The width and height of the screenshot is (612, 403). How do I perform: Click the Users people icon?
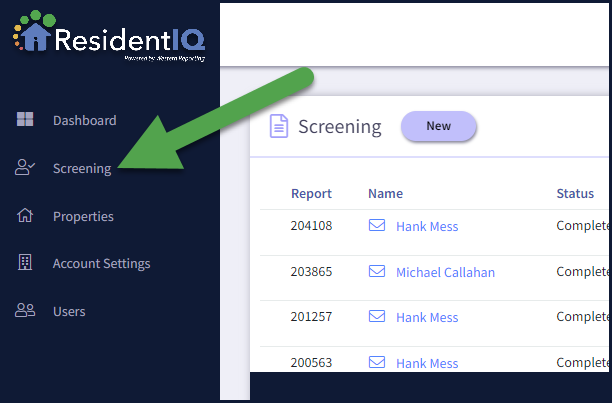coord(25,310)
